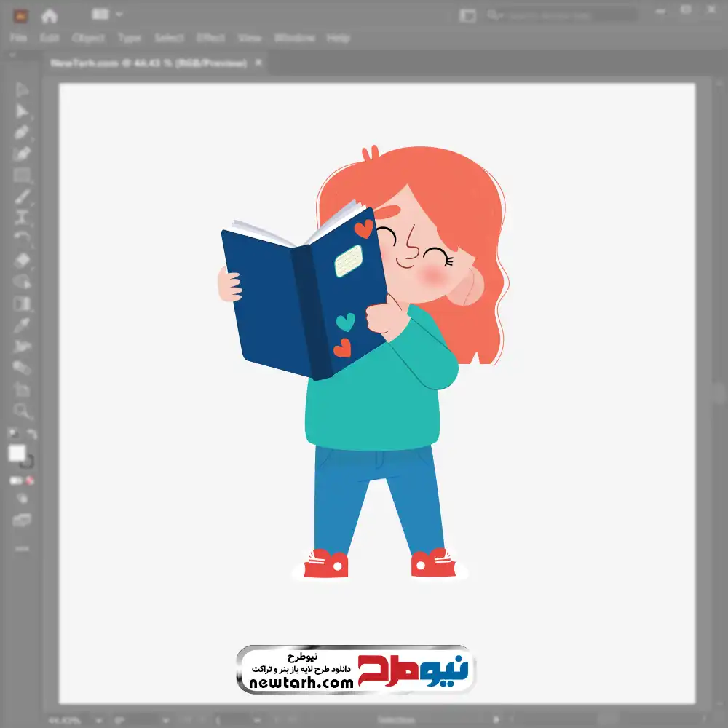Reset to default fill and stroke
Image resolution: width=728 pixels, height=728 pixels.
(12, 435)
